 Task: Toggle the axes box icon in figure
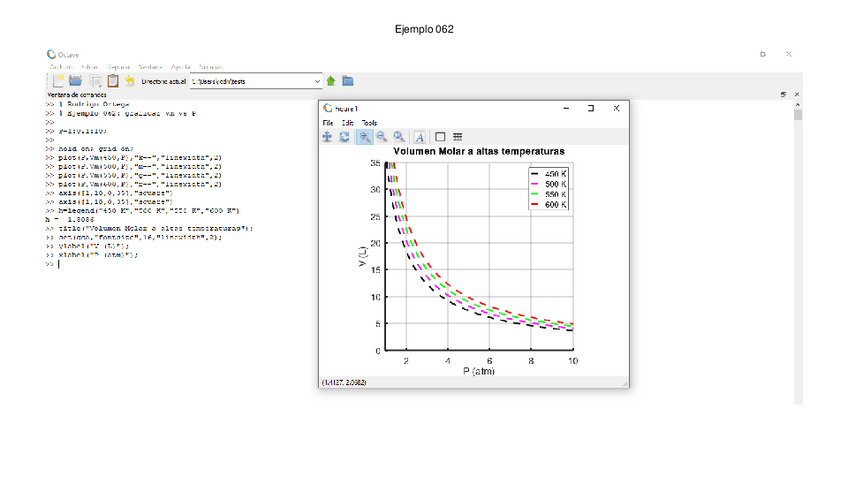coord(440,137)
